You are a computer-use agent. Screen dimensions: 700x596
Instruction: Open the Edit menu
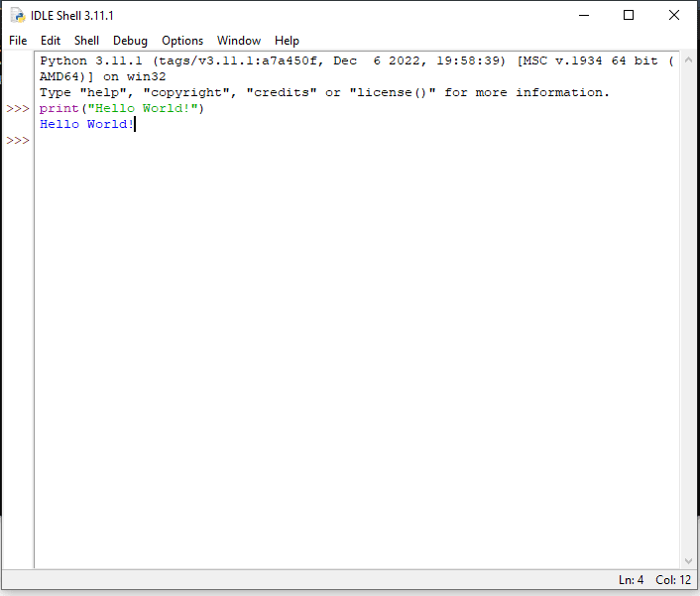point(51,41)
